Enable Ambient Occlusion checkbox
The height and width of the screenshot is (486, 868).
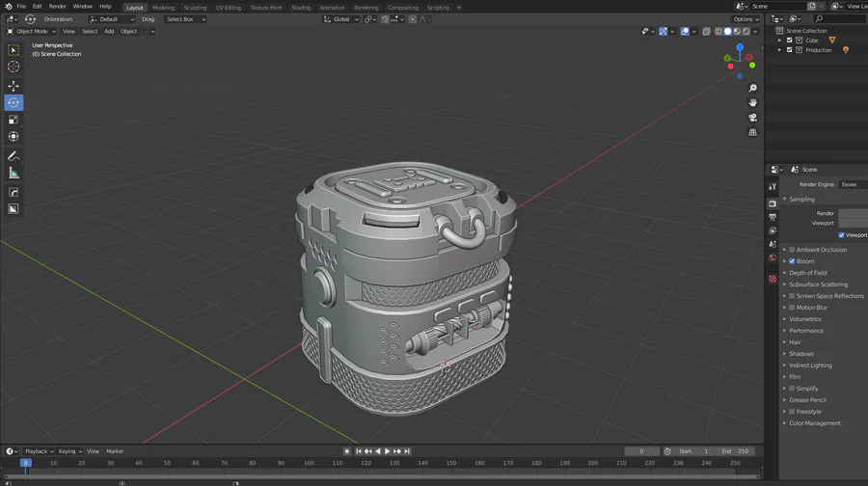(792, 250)
